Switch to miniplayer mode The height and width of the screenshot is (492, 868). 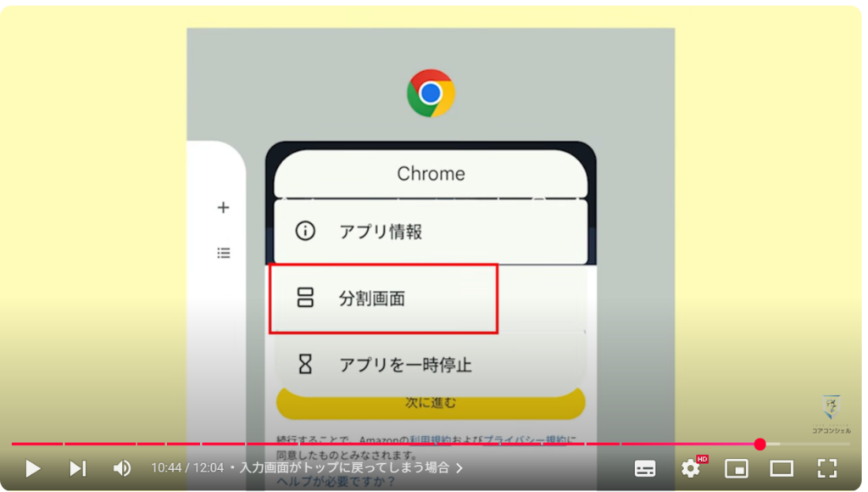(737, 469)
